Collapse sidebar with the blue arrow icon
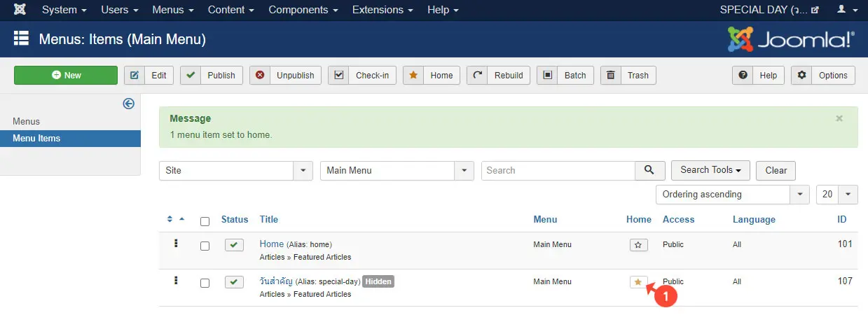 point(128,104)
